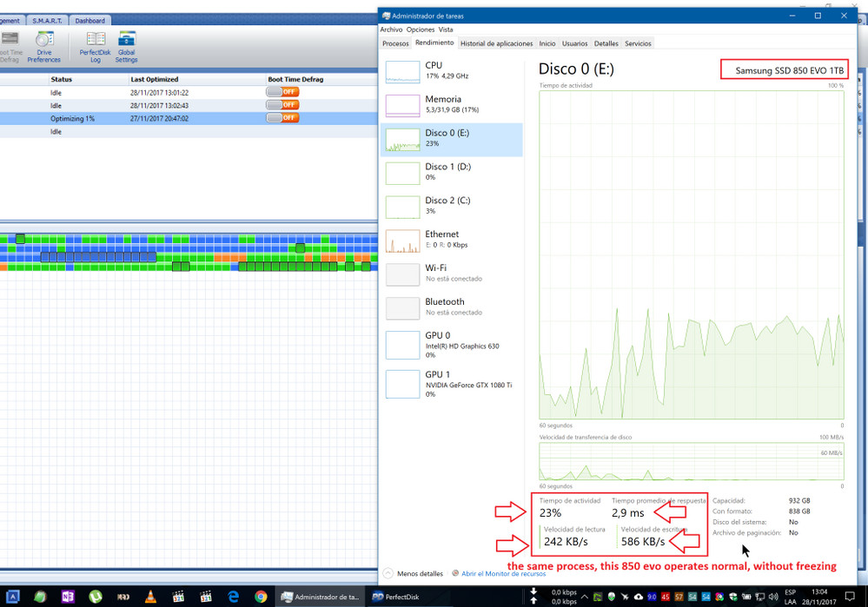Image resolution: width=868 pixels, height=607 pixels.
Task: Open the Archivo menu in Task Manager
Action: point(391,30)
